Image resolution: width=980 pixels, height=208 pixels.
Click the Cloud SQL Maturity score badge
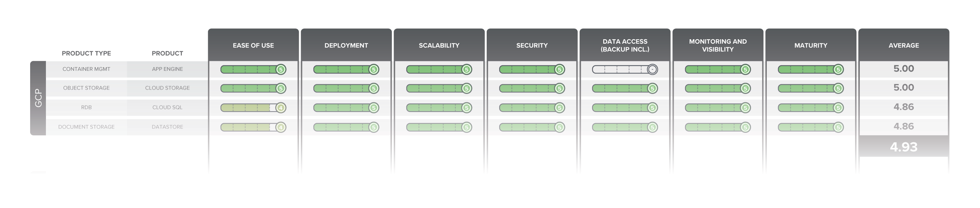(x=838, y=108)
